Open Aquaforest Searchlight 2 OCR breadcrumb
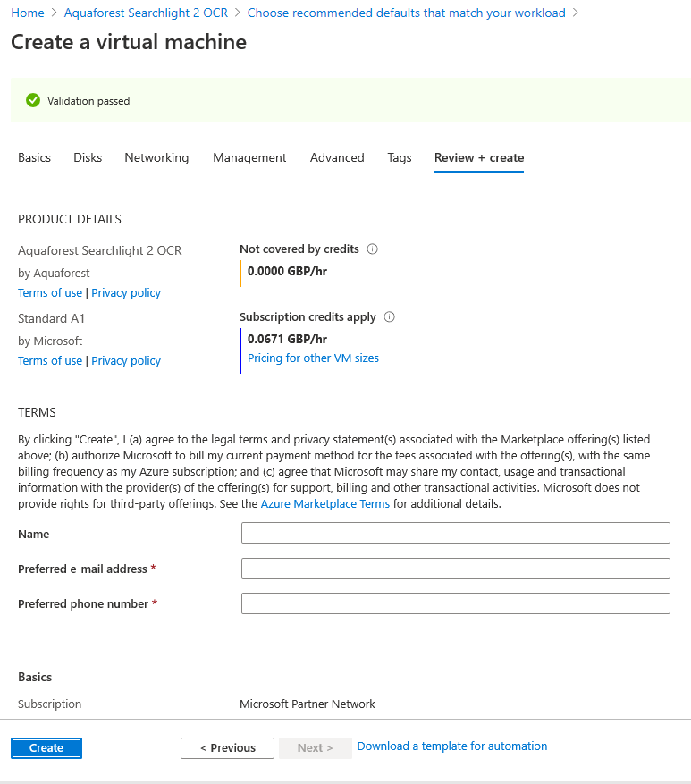Screen dimensions: 691x784 146,13
